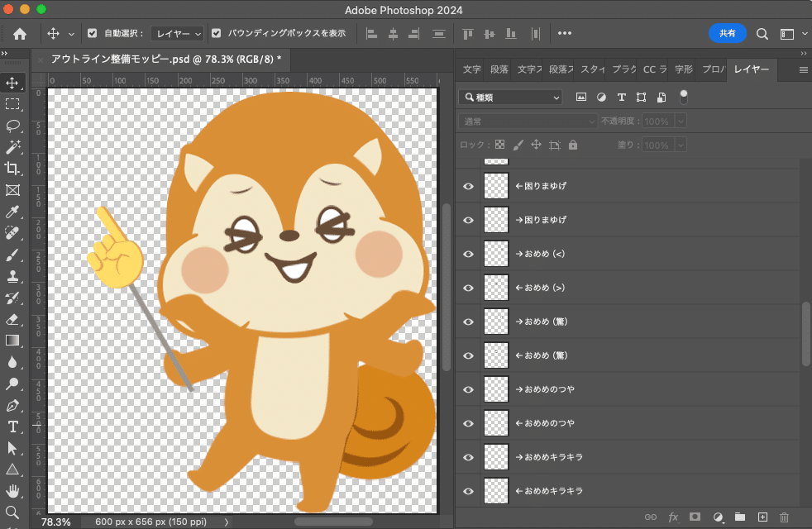The image size is (812, 529).
Task: Select the →おめめ (驚) layer name
Action: [x=542, y=322]
